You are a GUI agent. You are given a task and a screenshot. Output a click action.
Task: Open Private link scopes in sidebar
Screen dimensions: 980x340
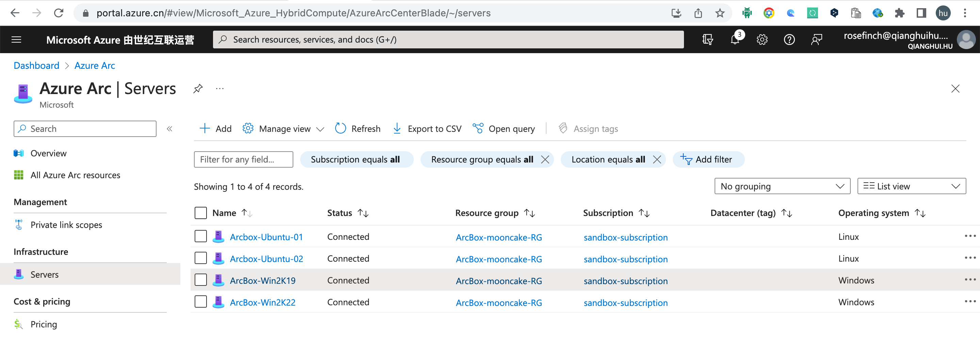coord(66,225)
